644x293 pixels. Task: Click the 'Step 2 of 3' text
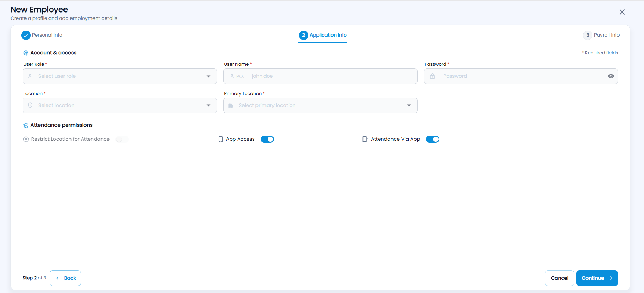[34, 278]
